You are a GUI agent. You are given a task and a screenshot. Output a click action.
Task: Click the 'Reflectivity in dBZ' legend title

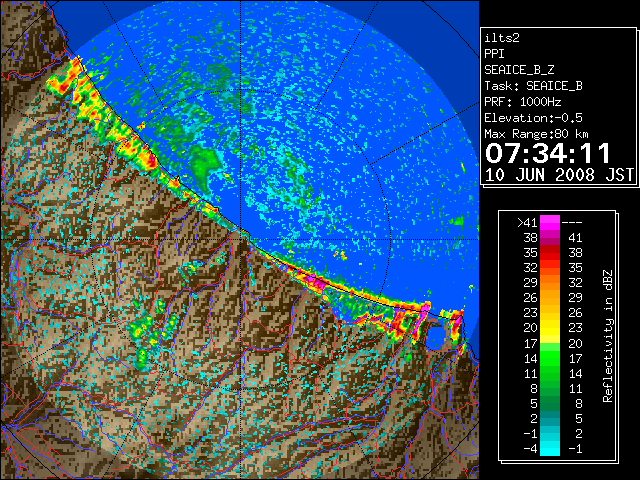608,336
